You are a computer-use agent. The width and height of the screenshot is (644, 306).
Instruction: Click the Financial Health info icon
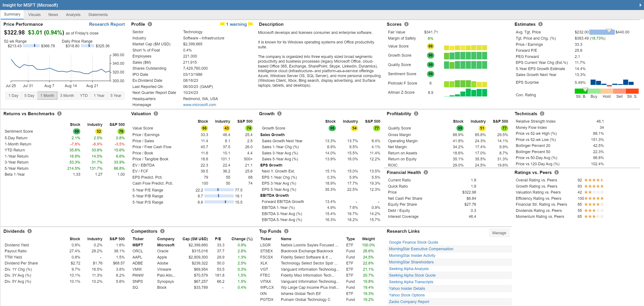point(426,172)
